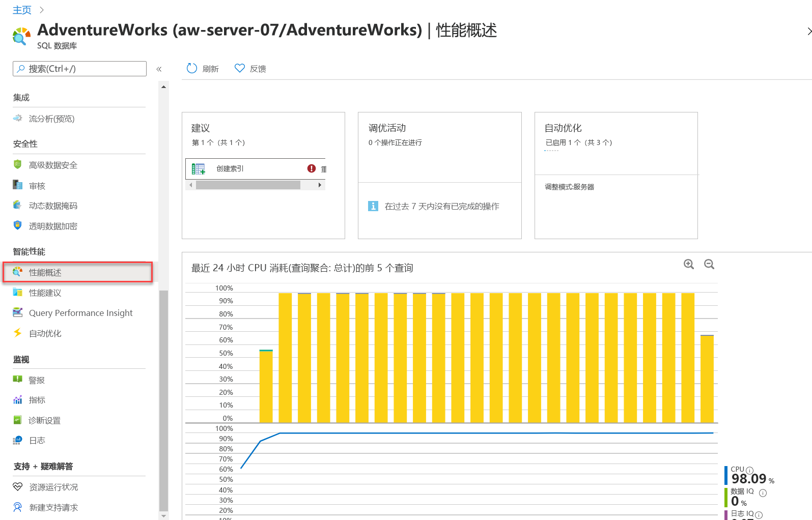Click the transparent data encryption shield icon

coord(18,225)
